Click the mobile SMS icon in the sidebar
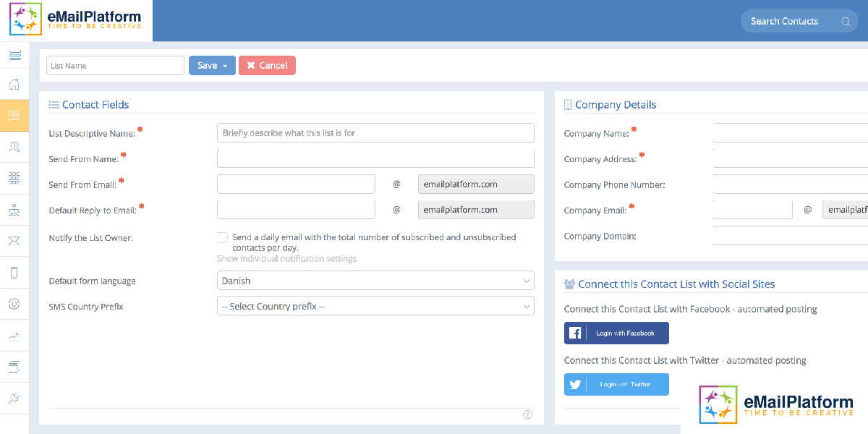868x434 pixels. (x=14, y=272)
